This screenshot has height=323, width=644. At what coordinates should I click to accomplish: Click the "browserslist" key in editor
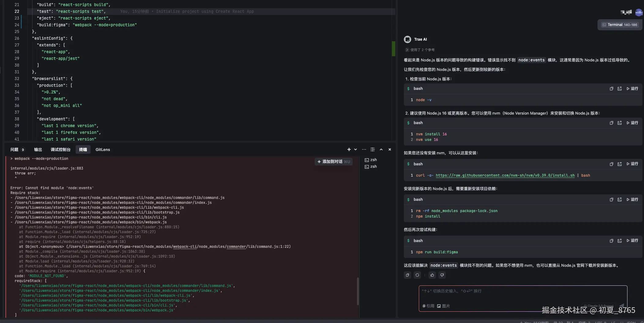pyautogui.click(x=49, y=79)
